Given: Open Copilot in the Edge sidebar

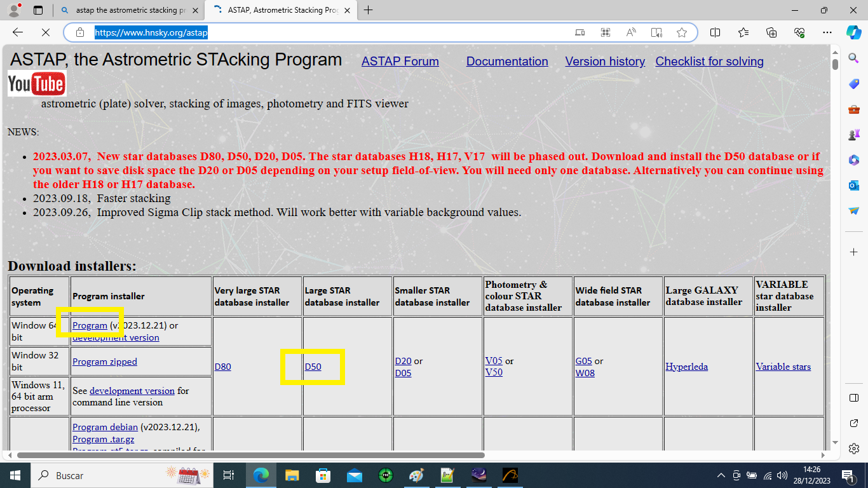Looking at the screenshot, I should tap(854, 32).
